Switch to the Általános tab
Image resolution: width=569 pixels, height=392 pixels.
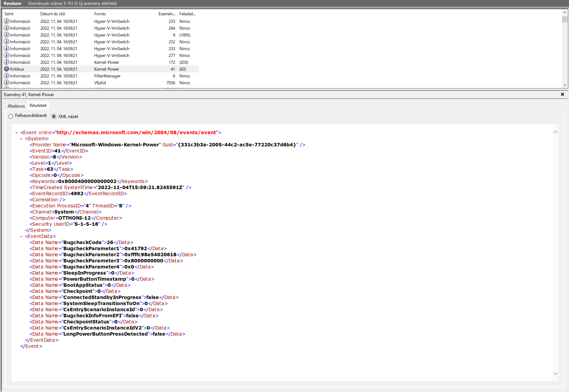click(16, 106)
